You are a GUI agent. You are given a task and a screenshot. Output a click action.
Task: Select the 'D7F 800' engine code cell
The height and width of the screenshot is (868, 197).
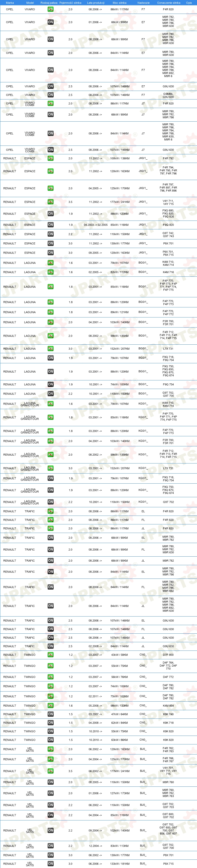point(168,655)
